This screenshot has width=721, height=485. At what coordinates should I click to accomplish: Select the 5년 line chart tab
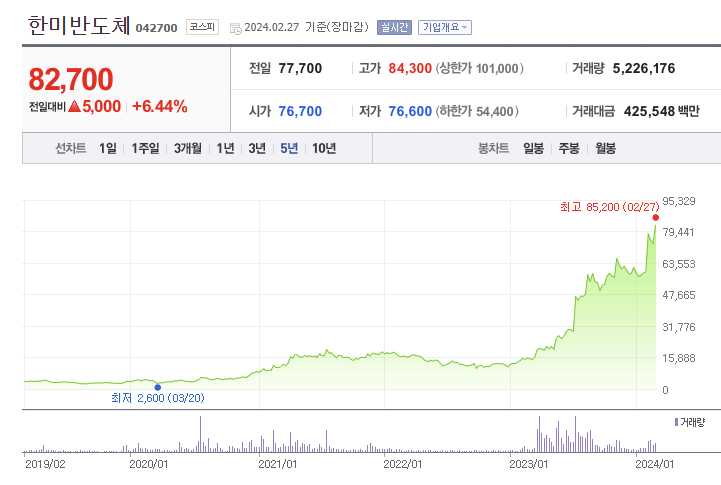click(x=289, y=148)
